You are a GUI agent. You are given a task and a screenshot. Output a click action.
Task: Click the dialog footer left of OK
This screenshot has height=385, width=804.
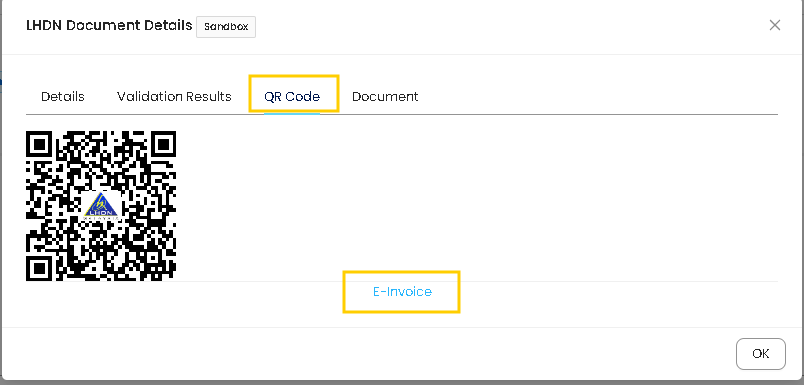pos(367,354)
